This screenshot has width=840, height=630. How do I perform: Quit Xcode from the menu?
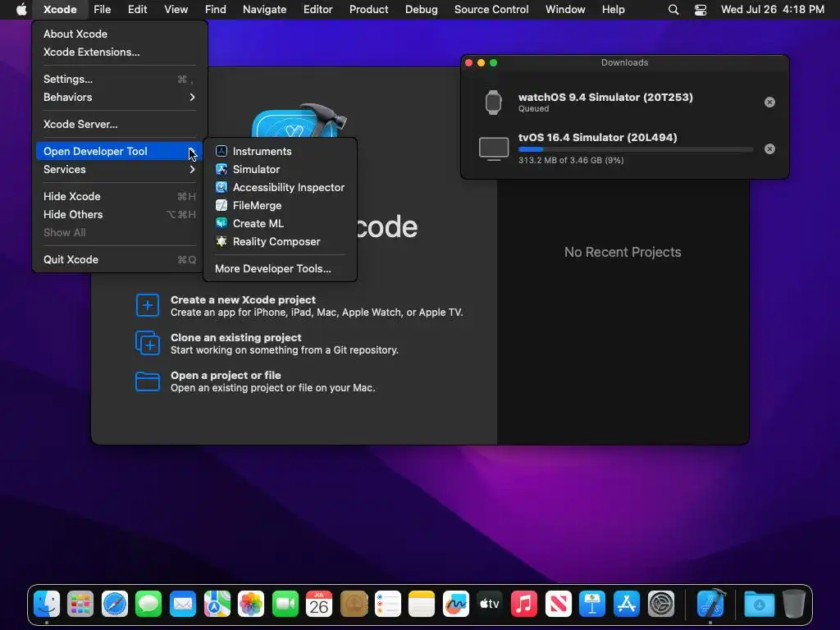pyautogui.click(x=120, y=259)
